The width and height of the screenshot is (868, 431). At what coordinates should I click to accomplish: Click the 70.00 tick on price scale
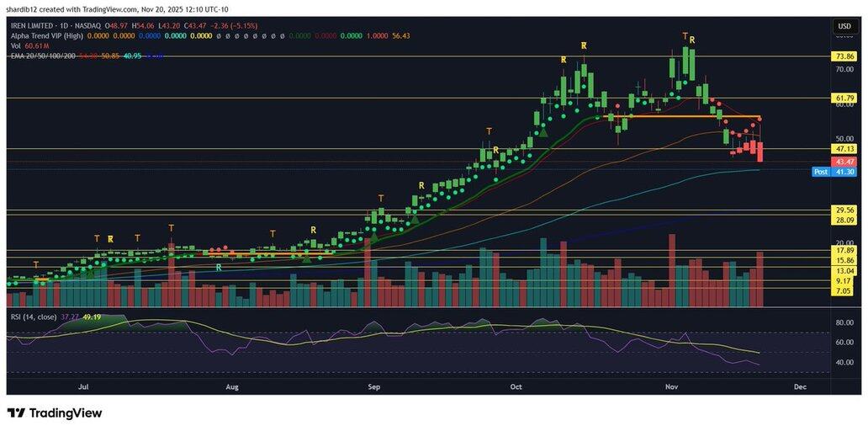844,71
